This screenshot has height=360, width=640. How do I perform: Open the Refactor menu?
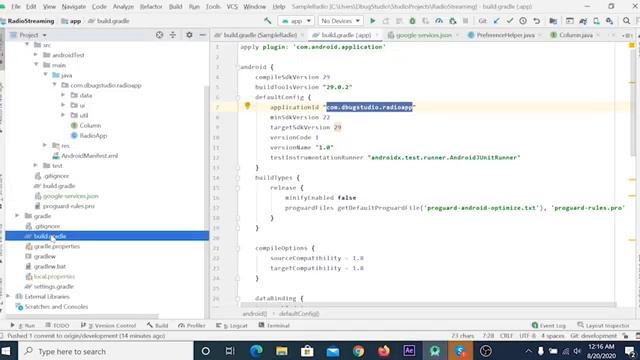151,7
